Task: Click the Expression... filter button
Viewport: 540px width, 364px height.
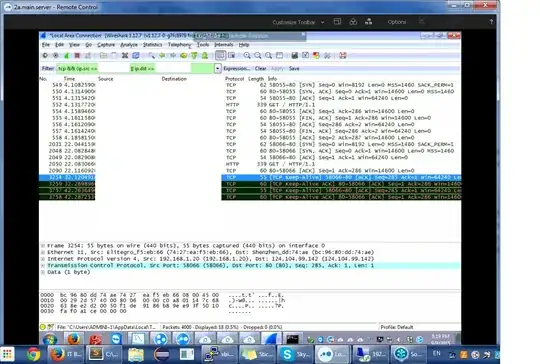Action: click(x=237, y=69)
